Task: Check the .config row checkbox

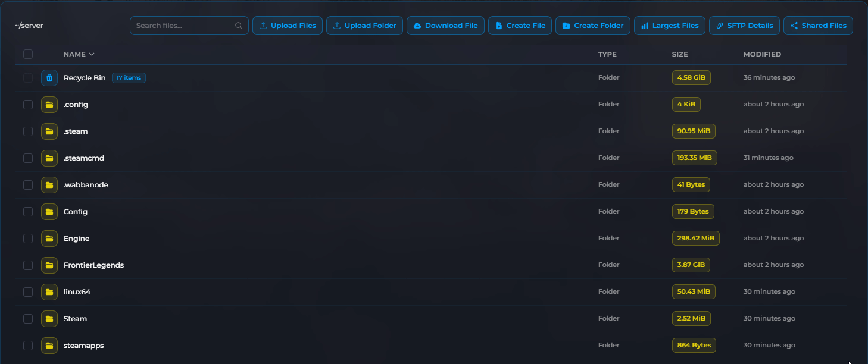Action: pyautogui.click(x=28, y=105)
